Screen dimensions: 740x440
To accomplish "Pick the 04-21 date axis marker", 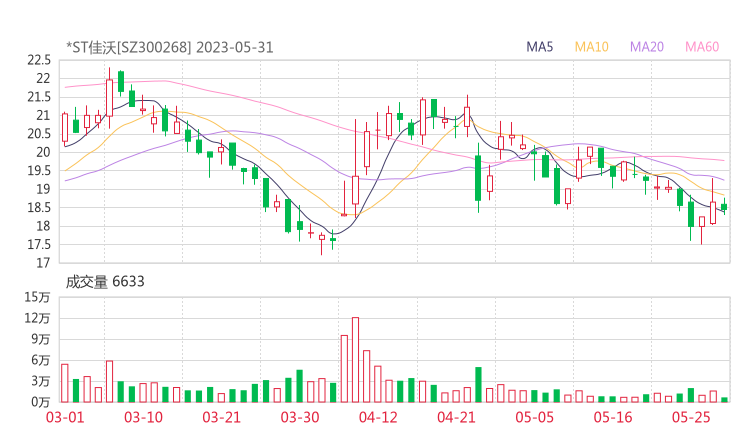I will 456,417.
